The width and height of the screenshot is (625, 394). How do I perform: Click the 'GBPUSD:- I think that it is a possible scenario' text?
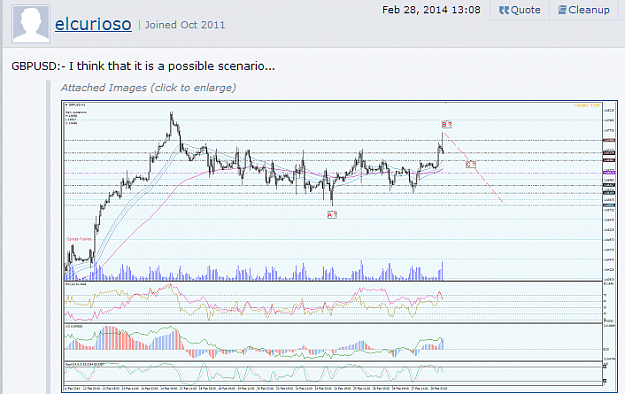pos(143,66)
